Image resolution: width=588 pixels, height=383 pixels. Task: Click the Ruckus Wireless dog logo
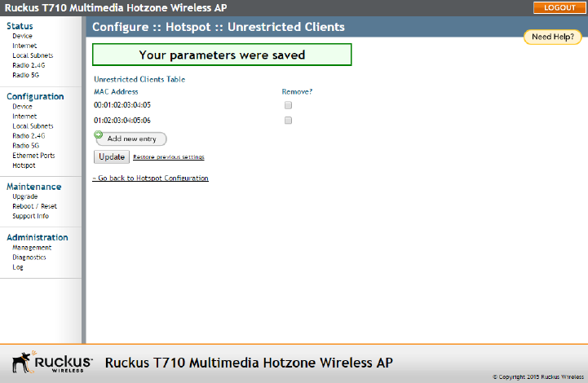coord(51,362)
